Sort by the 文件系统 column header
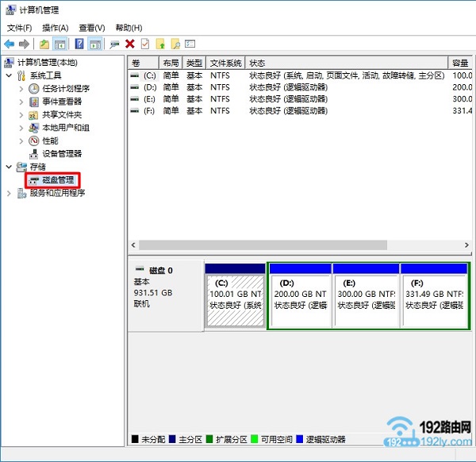 225,63
